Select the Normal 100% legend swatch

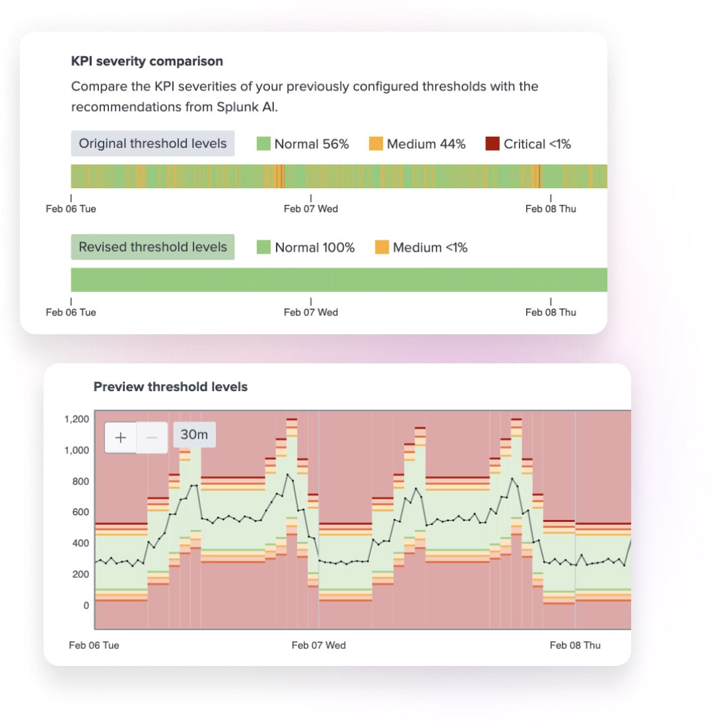(x=263, y=247)
